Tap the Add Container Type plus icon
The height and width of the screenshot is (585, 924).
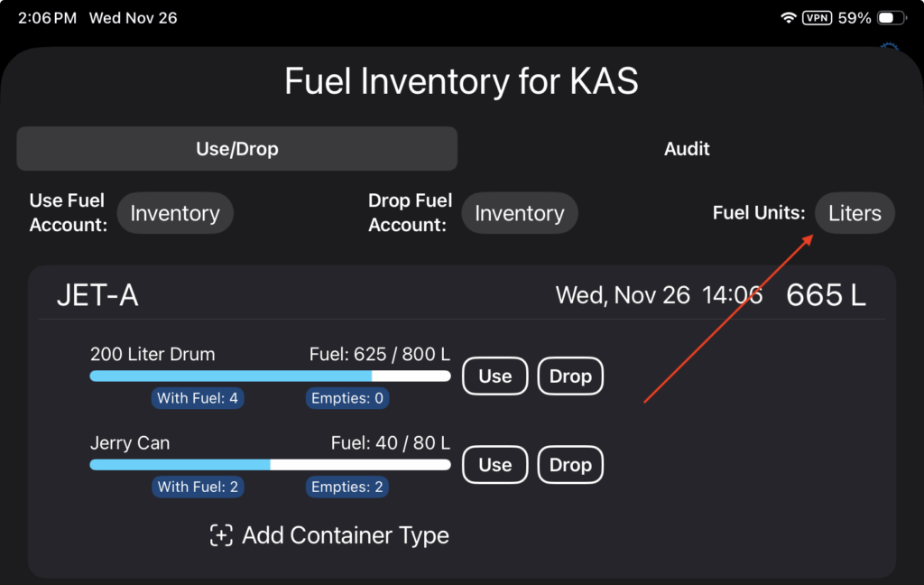pyautogui.click(x=221, y=535)
